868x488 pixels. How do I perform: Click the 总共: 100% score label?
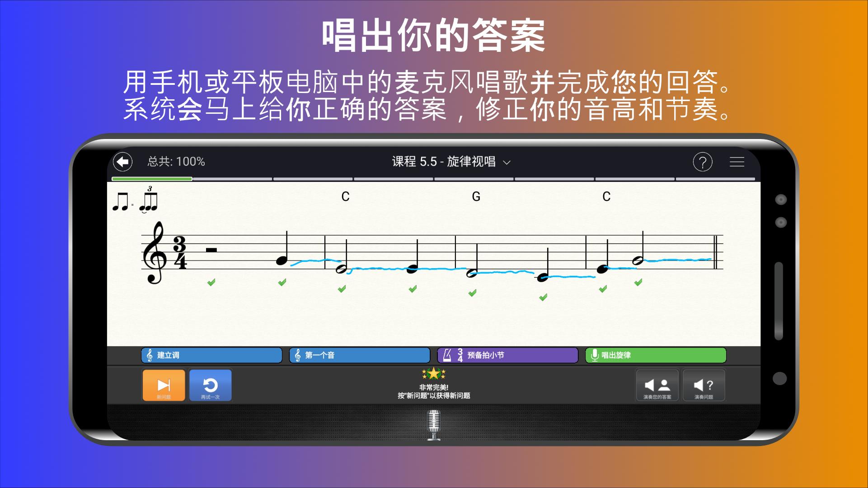point(176,162)
